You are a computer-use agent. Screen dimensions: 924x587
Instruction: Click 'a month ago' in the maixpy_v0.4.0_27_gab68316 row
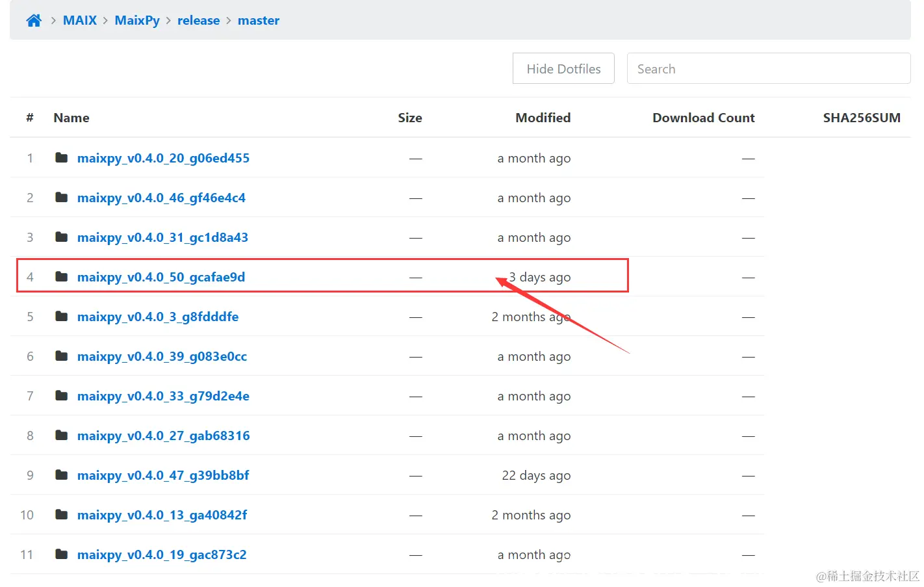(534, 436)
